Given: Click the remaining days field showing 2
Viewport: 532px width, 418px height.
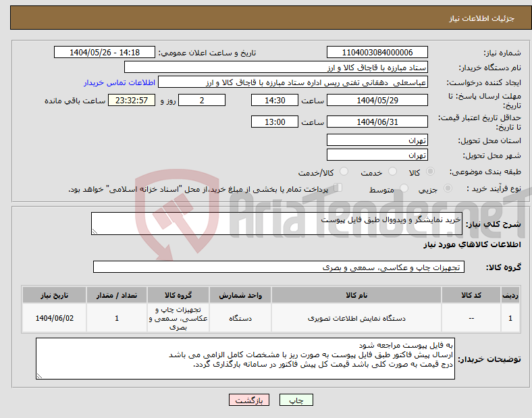Looking at the screenshot, I should pos(202,100).
